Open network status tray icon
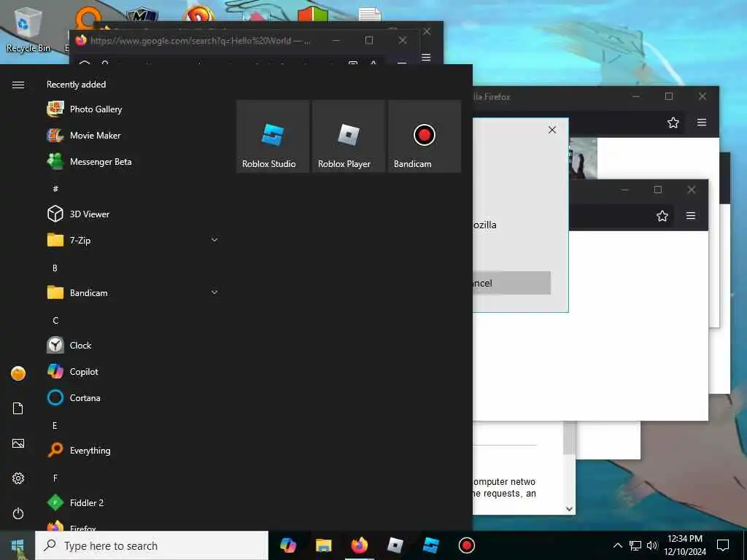747x560 pixels. (635, 545)
